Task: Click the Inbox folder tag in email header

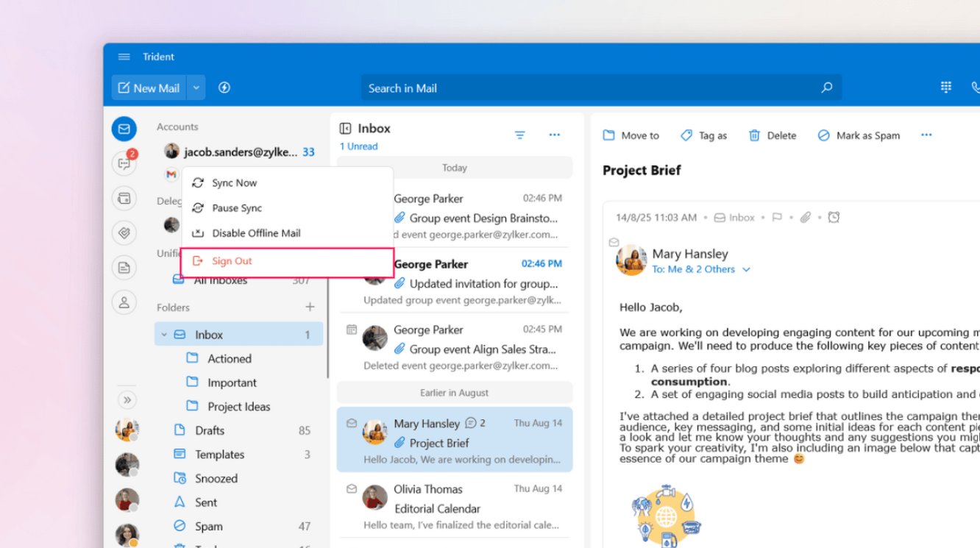Action: (734, 217)
